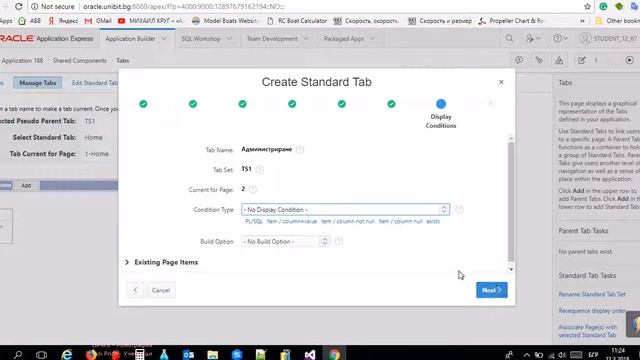This screenshot has width=640, height=360.
Task: Click Rename Standard Tab Set link
Action: [592, 294]
